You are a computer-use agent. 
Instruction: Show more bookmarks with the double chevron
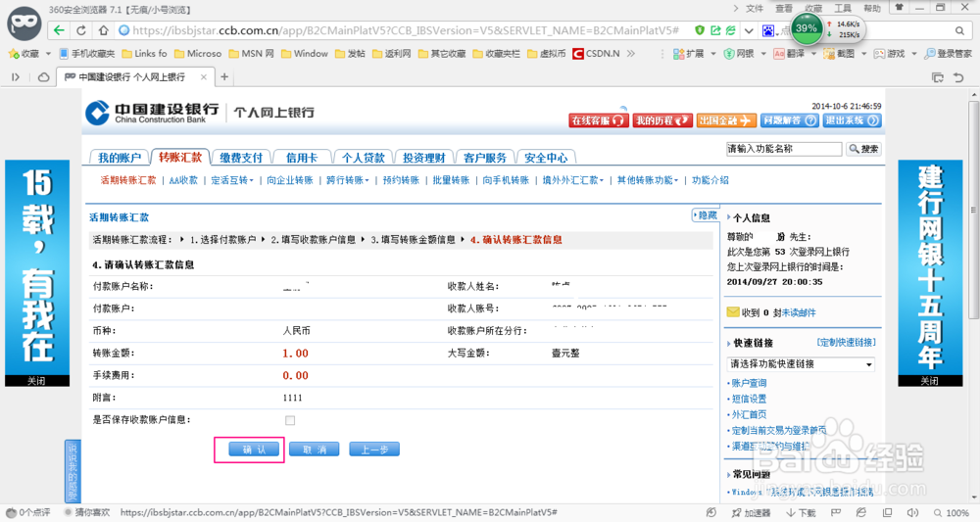pyautogui.click(x=630, y=54)
